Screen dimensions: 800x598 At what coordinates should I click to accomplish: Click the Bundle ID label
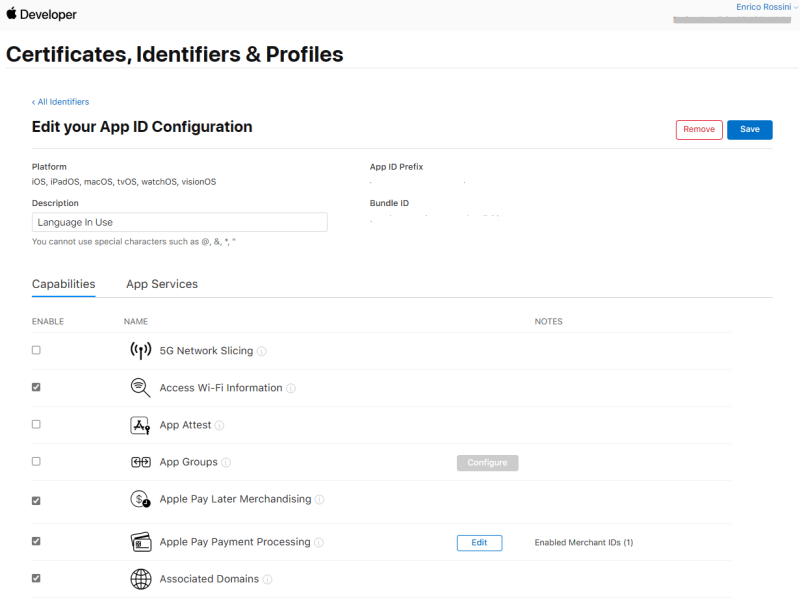389,203
